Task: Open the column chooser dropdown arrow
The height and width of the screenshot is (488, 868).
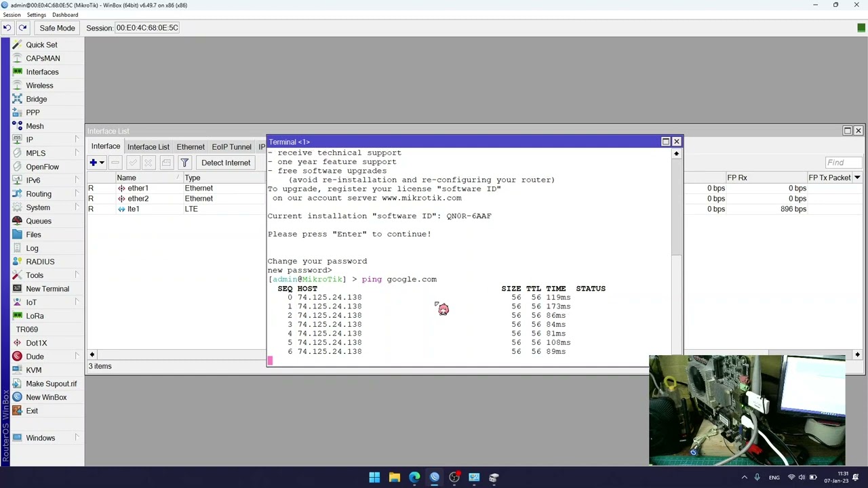Action: click(857, 178)
